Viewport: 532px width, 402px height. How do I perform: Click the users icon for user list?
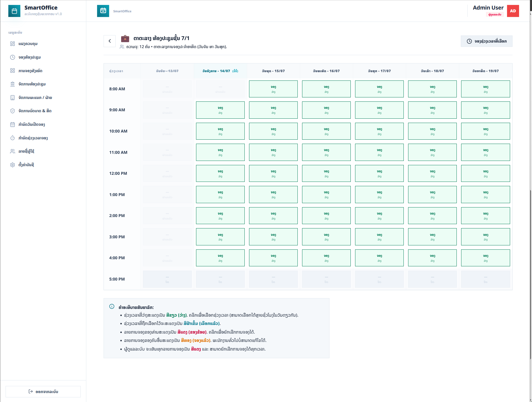[13, 151]
